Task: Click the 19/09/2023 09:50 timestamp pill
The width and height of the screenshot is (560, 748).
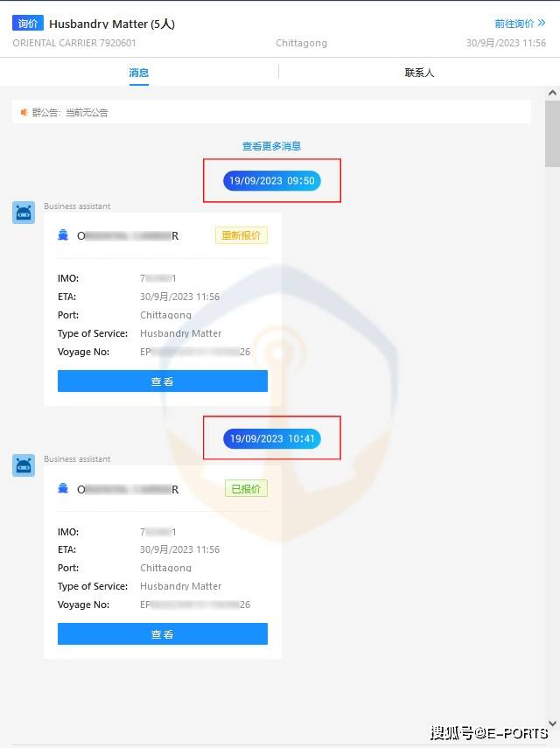Action: point(272,181)
